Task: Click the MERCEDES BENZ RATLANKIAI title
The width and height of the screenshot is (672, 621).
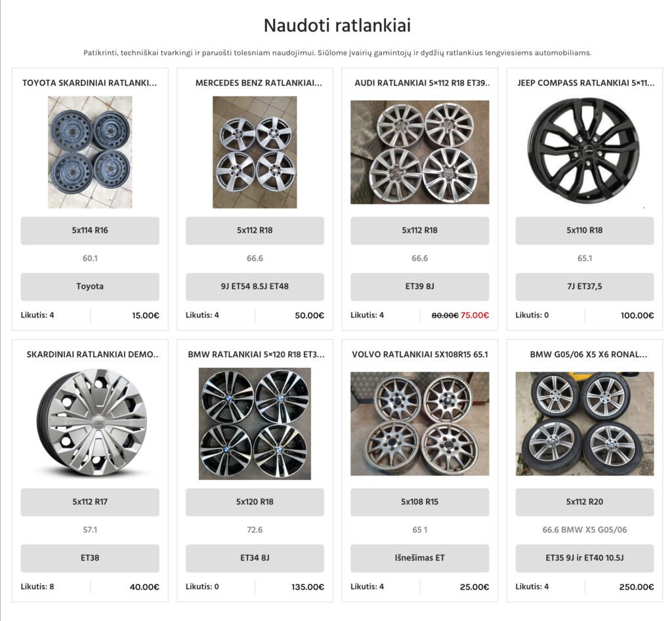Action: (259, 83)
